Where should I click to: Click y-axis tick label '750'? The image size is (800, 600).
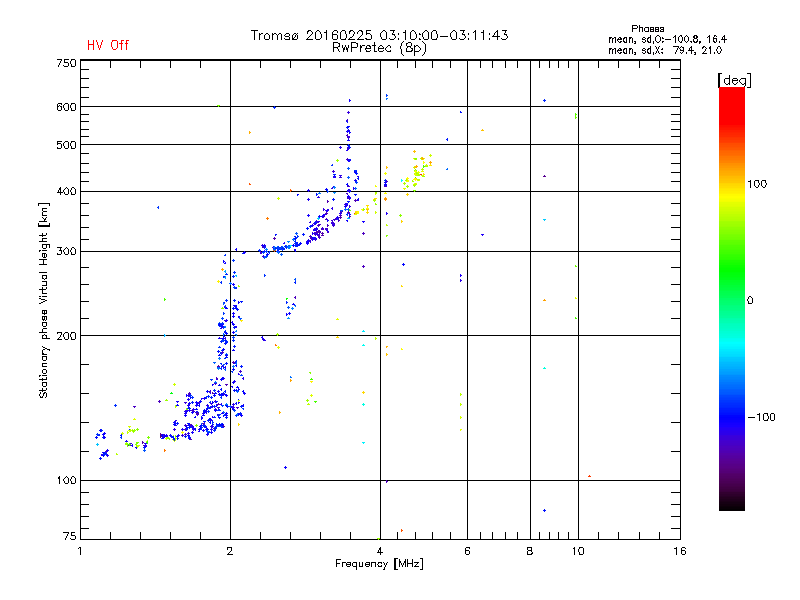coord(66,63)
